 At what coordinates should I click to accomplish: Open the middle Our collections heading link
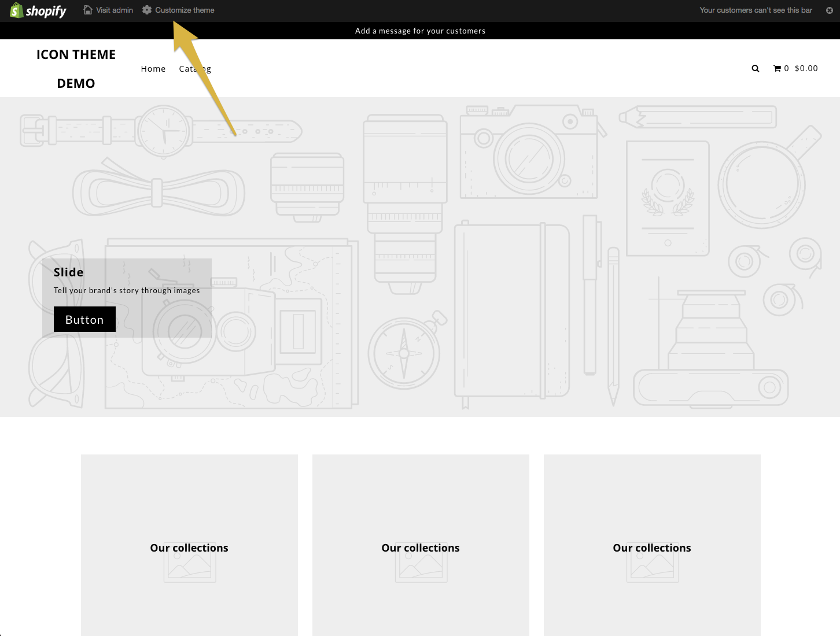coord(421,548)
